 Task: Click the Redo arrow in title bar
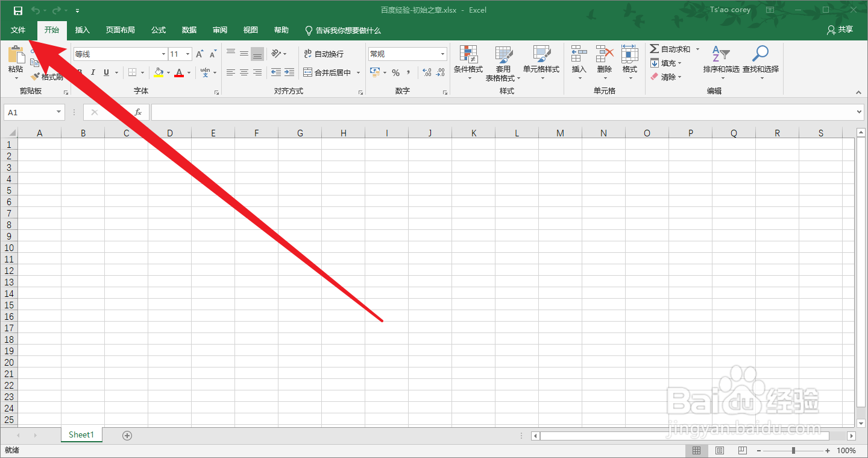(56, 10)
